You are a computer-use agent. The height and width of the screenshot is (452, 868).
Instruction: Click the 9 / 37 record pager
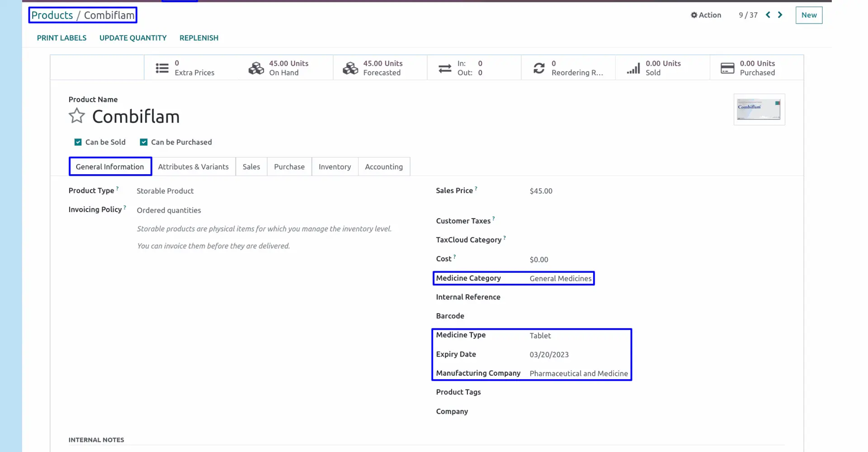[748, 15]
